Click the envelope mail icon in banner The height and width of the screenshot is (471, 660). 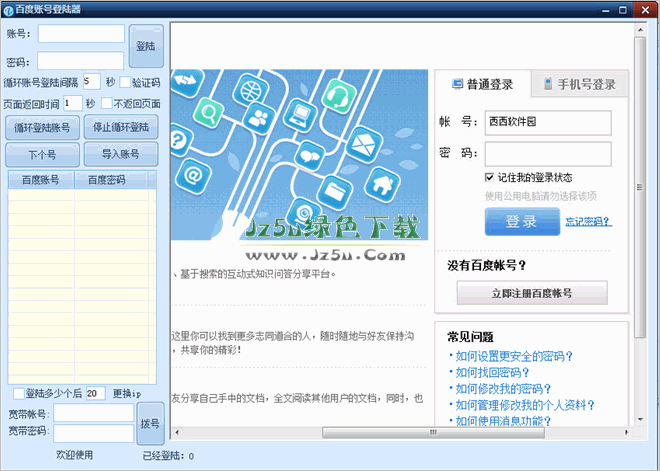point(363,144)
